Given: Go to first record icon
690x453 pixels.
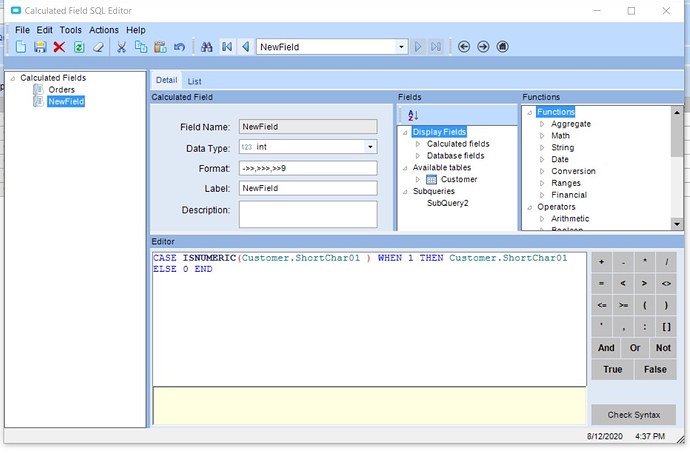Looking at the screenshot, I should tap(227, 47).
